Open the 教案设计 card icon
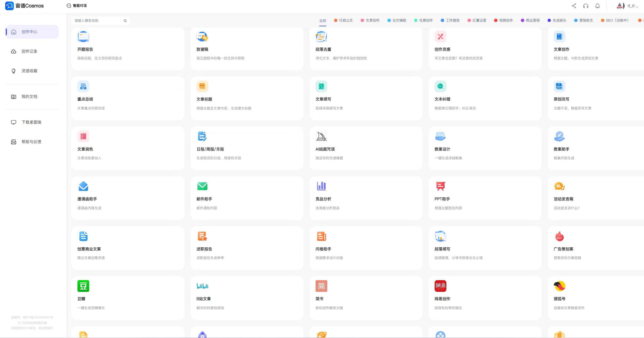The width and height of the screenshot is (644, 338). 440,136
